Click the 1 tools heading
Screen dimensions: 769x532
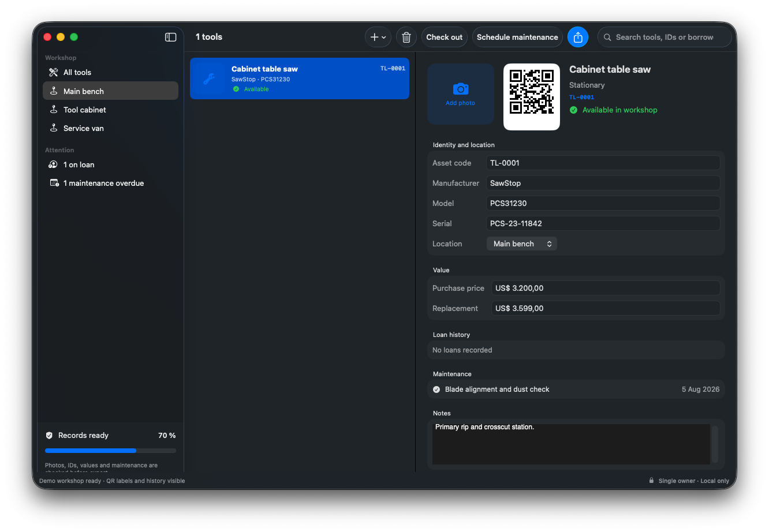(209, 37)
